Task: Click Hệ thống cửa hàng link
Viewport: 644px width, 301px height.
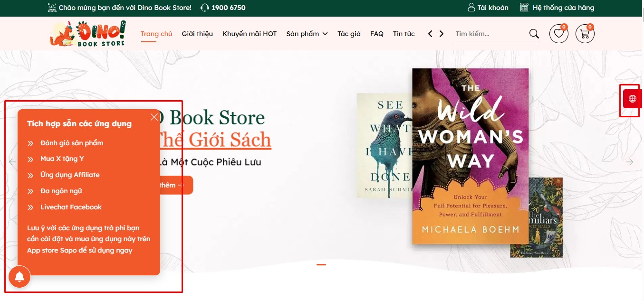Action: [563, 8]
